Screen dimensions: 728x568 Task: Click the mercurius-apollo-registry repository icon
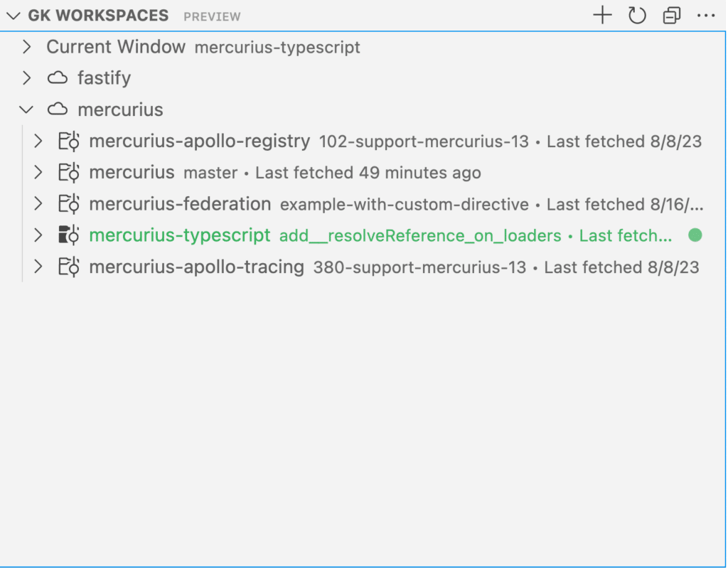tap(69, 141)
